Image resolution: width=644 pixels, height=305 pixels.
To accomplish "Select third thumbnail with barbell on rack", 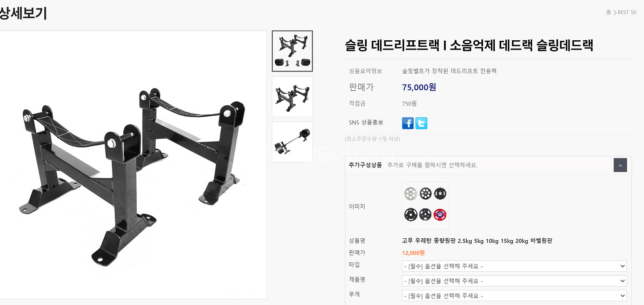I will [292, 142].
